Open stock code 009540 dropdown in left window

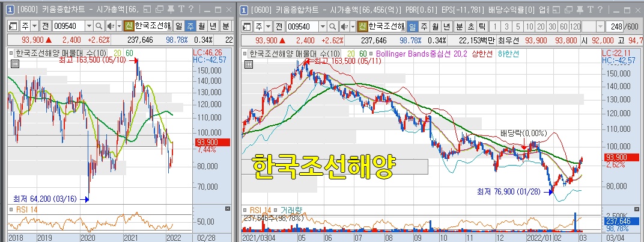[89, 26]
